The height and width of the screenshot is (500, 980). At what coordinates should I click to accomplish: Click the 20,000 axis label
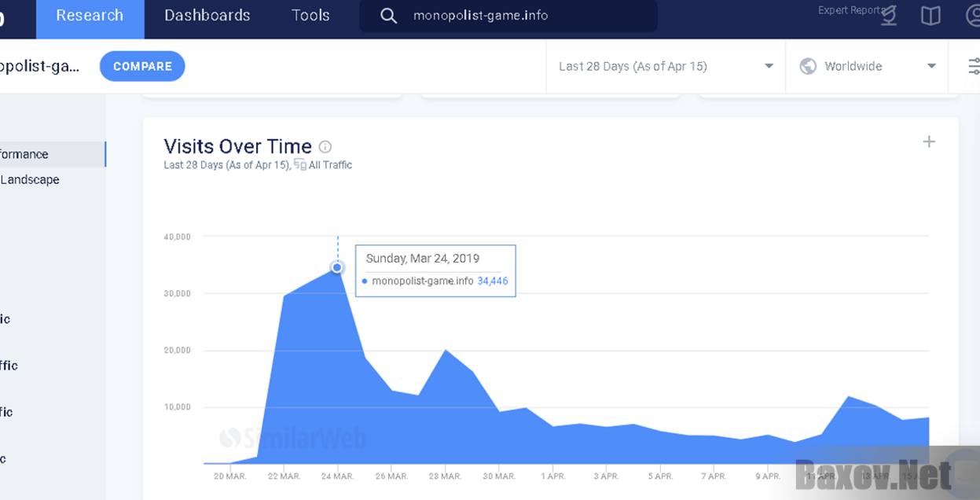pos(177,350)
